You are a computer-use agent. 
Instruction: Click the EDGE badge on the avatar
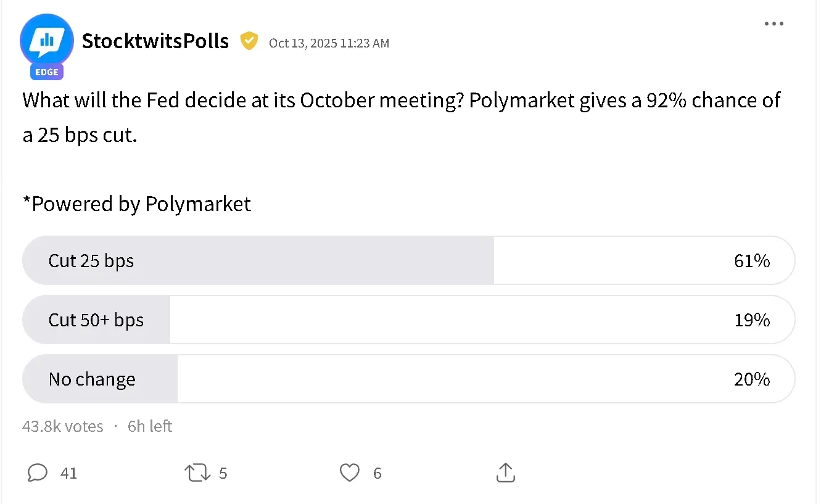pyautogui.click(x=46, y=72)
